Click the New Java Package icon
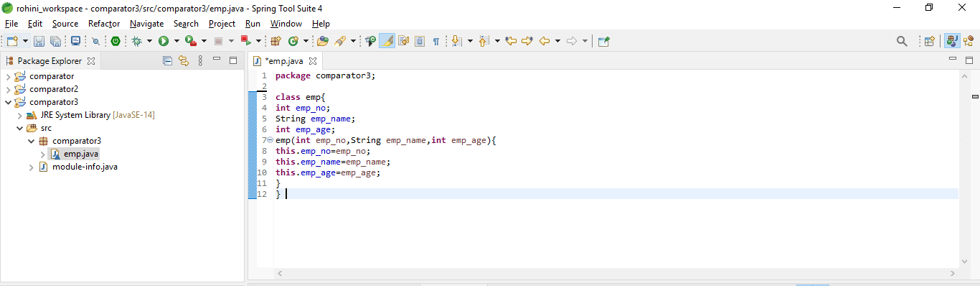Viewport: 980px width, 286px height. click(x=275, y=42)
